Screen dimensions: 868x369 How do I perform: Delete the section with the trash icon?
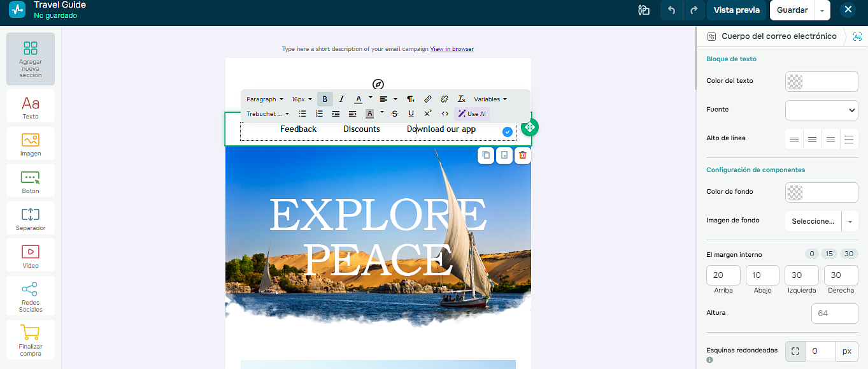522,155
